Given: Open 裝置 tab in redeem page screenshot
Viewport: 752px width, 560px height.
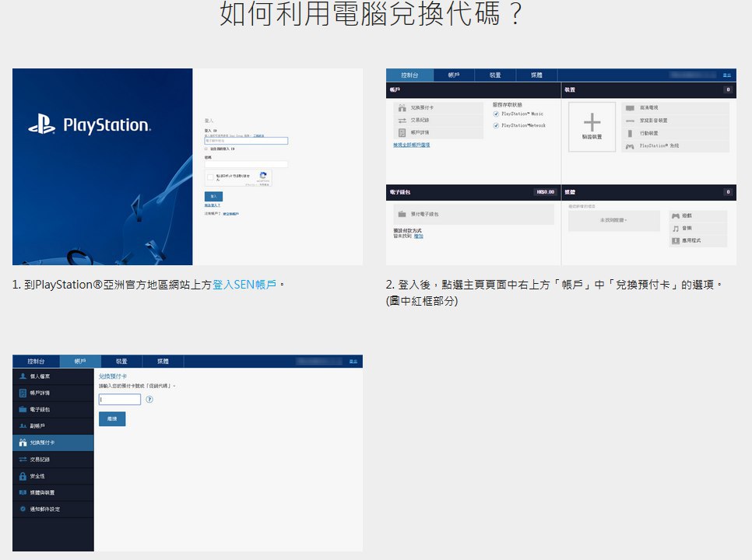Looking at the screenshot, I should [121, 361].
